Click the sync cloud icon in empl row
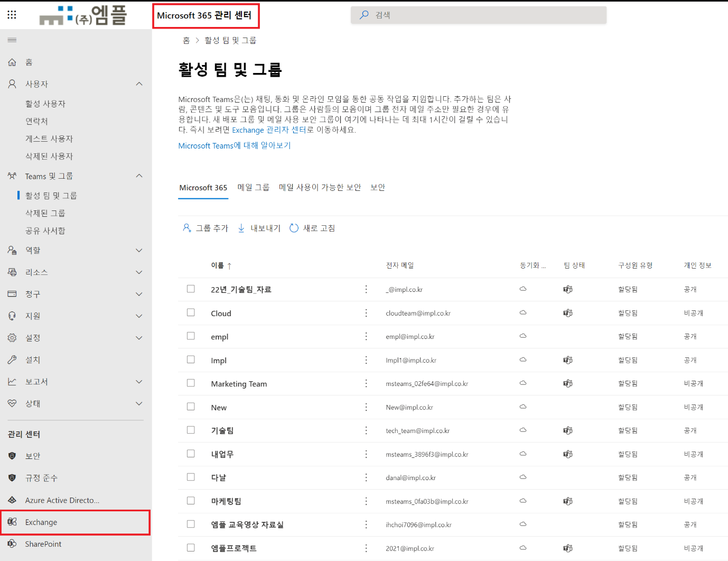 pyautogui.click(x=523, y=336)
